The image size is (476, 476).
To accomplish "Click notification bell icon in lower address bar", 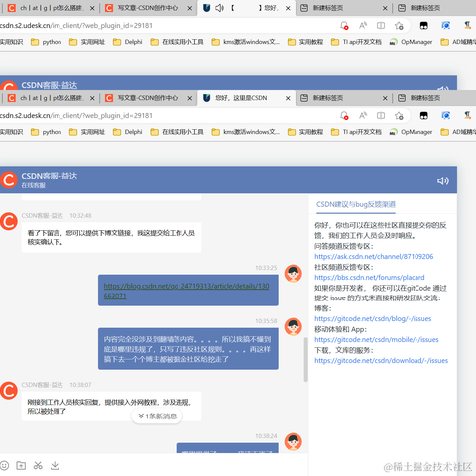I will [344, 116].
